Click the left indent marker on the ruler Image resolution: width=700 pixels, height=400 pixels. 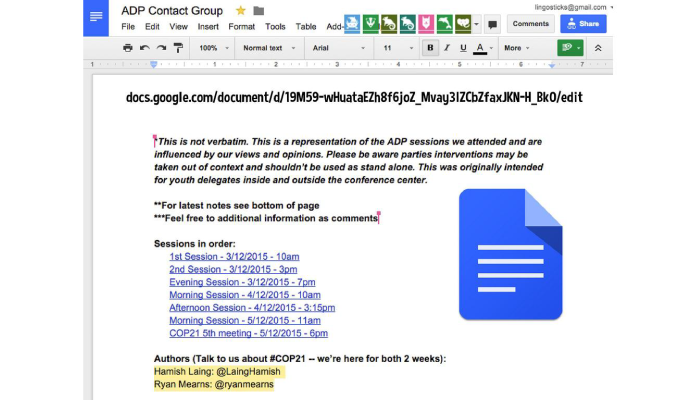(154, 65)
